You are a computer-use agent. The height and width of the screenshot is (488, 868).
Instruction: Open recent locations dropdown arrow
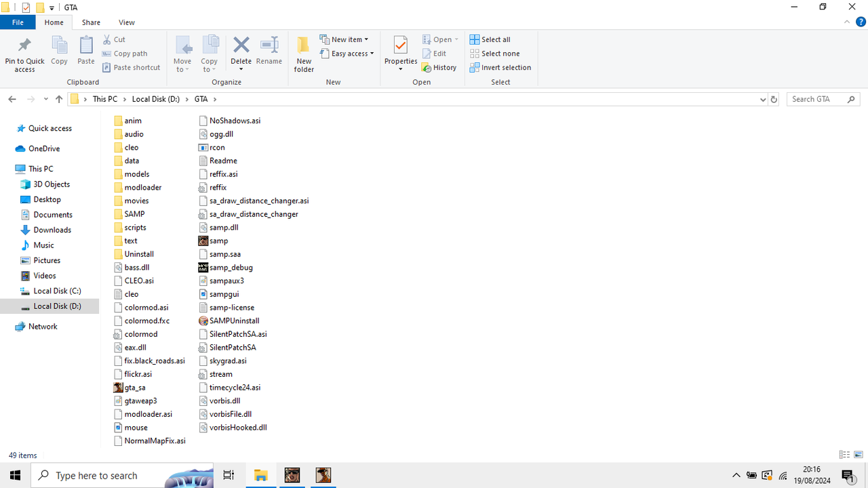click(45, 99)
